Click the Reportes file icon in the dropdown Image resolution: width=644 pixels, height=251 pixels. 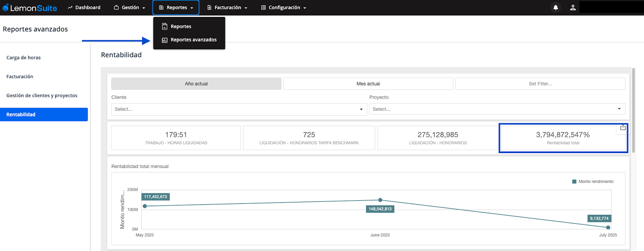point(165,27)
